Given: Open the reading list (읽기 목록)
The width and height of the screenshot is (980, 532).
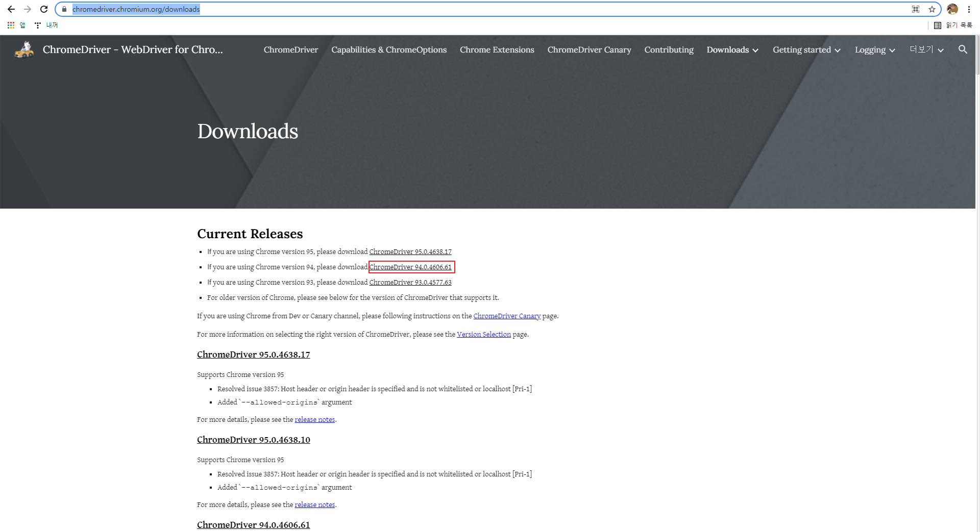Looking at the screenshot, I should (953, 25).
